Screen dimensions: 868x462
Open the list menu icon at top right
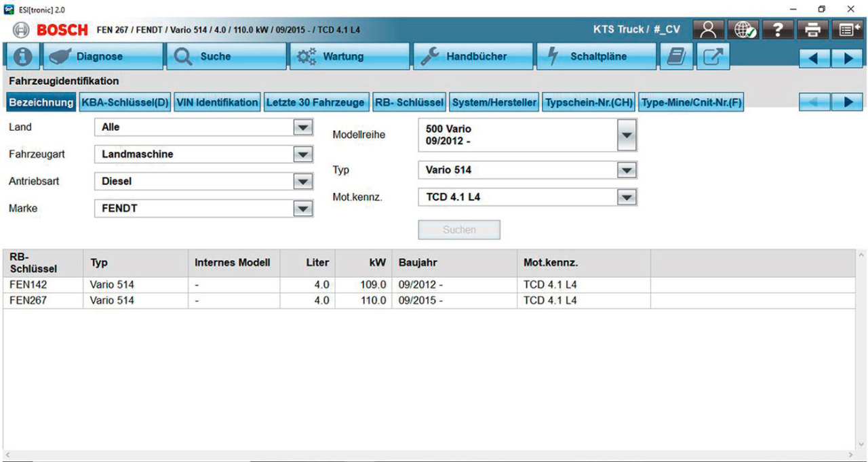click(x=848, y=29)
